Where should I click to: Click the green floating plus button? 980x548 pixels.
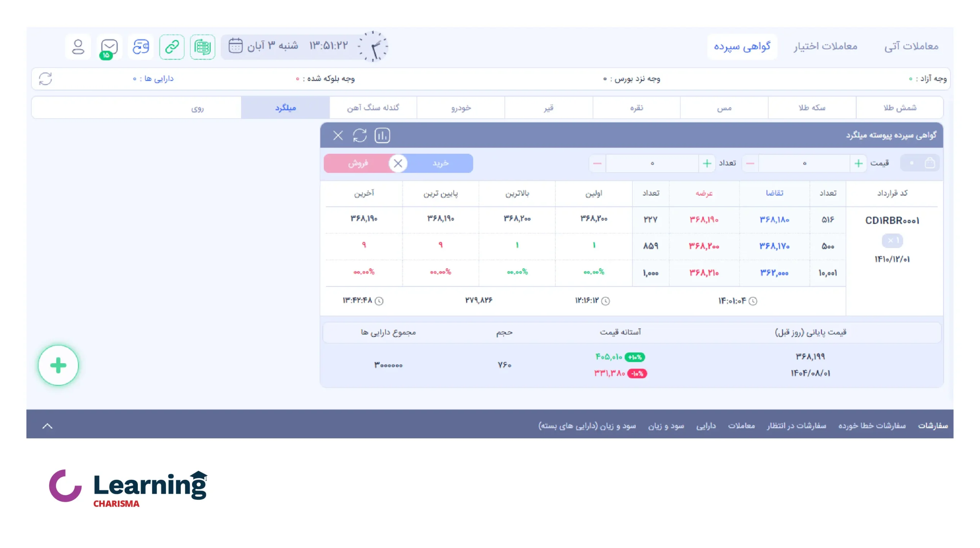click(58, 365)
